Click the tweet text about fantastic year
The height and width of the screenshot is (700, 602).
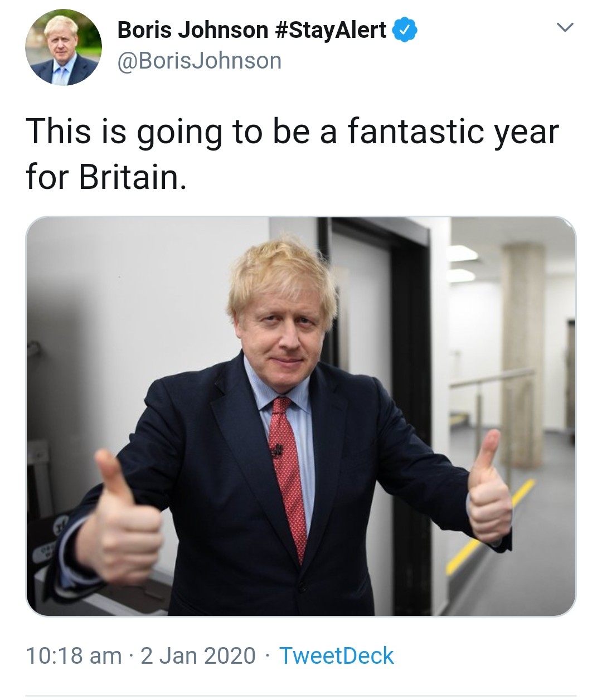click(x=292, y=154)
